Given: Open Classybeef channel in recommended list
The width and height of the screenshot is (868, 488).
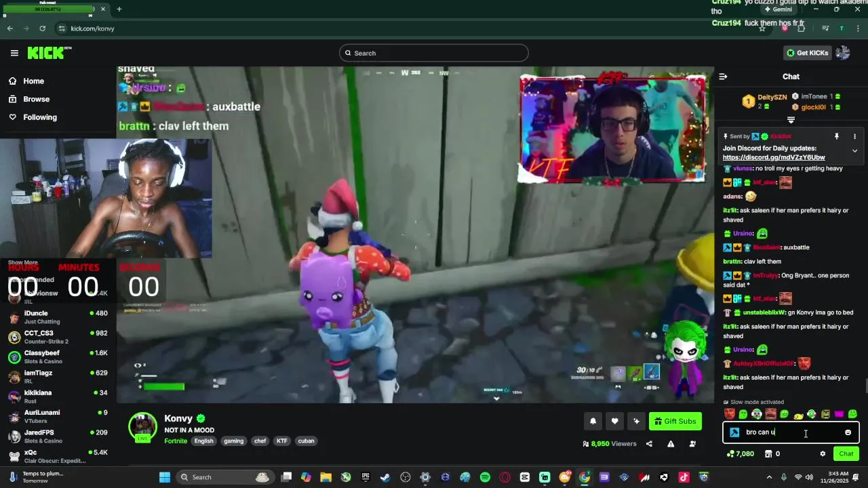Looking at the screenshot, I should coord(58,357).
